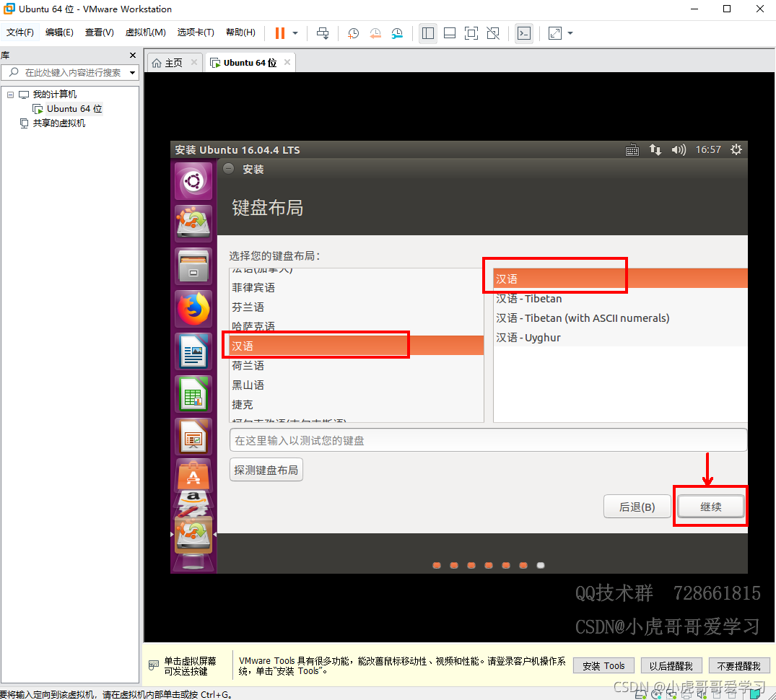Toggle the library sidebar view
Image resolution: width=776 pixels, height=700 pixels.
pos(428,33)
